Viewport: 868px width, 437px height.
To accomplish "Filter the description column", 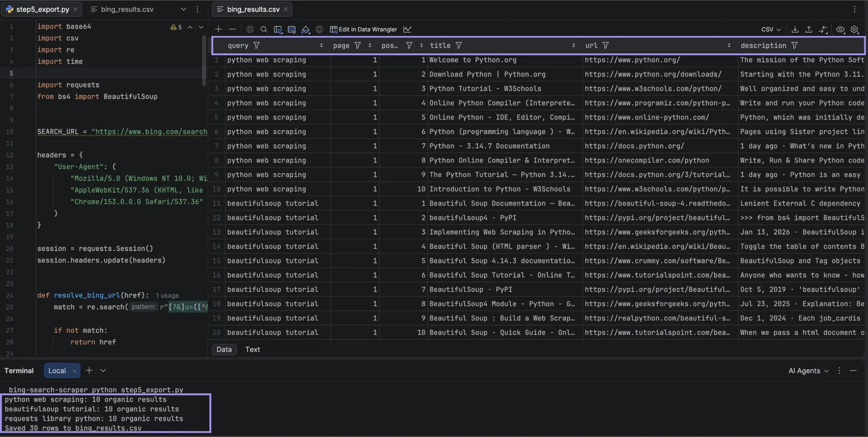I will 795,45.
